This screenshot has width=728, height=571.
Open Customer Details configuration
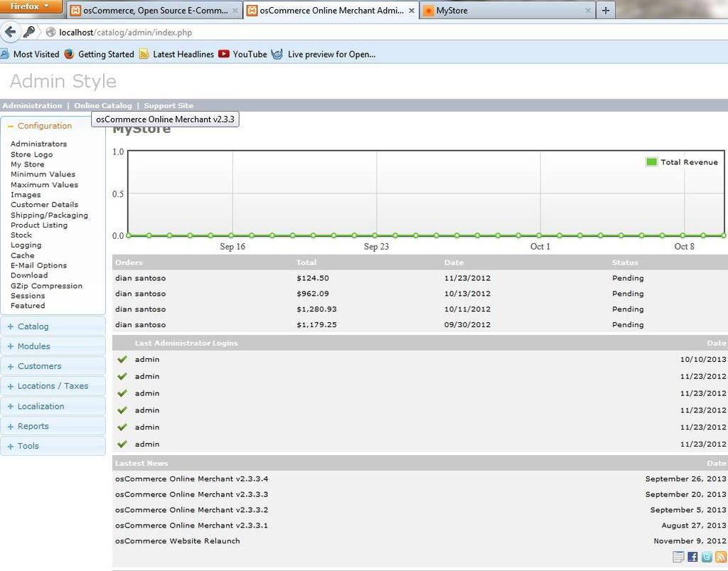(44, 204)
